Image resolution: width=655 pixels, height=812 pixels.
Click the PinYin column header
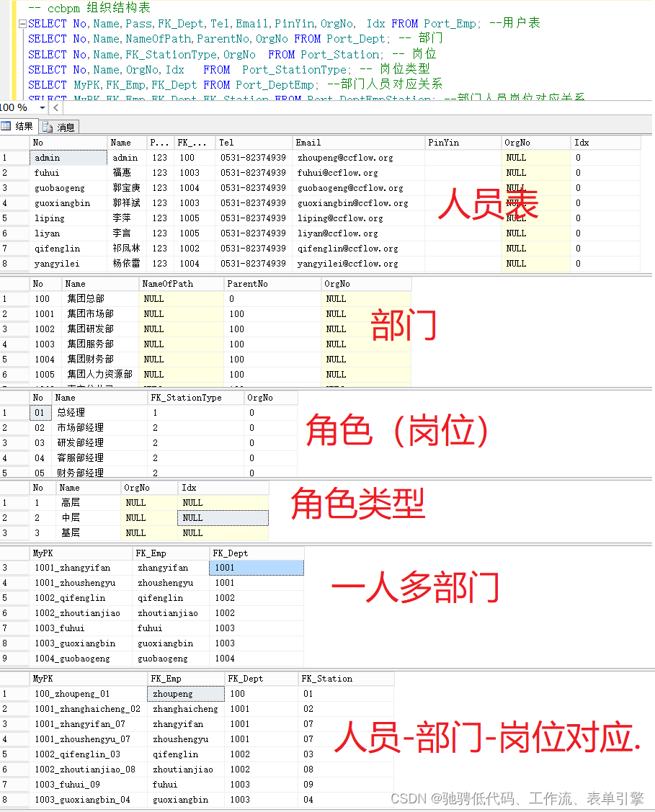pos(463,143)
